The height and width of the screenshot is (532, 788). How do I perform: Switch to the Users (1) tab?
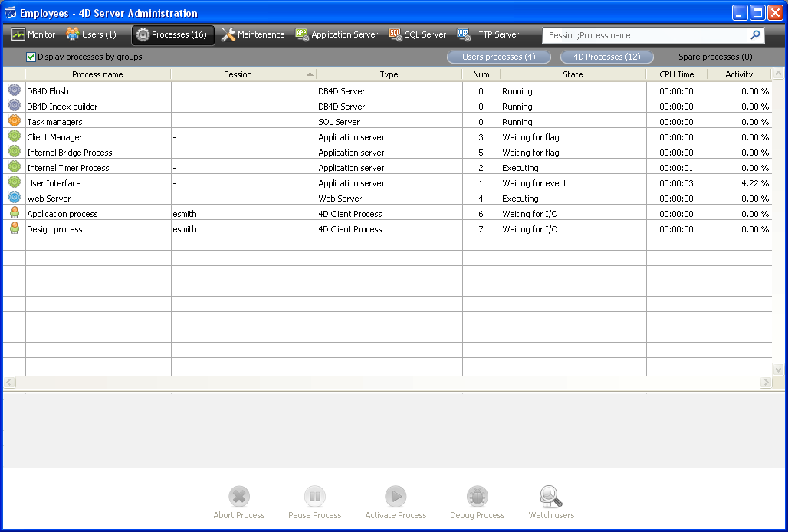coord(91,34)
